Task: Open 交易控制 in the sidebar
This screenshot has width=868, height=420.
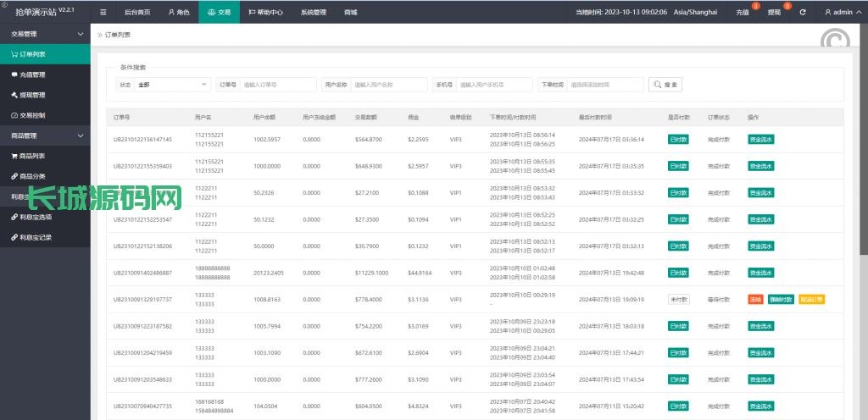Action: pyautogui.click(x=32, y=115)
